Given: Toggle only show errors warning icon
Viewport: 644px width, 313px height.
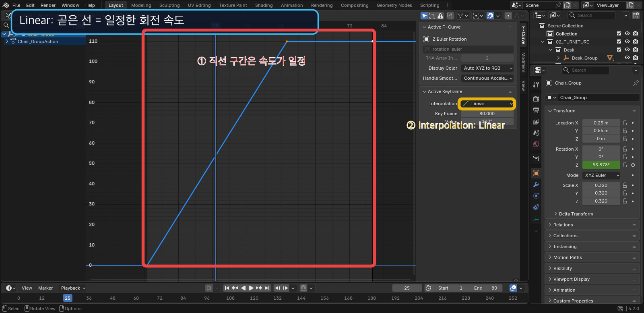Looking at the screenshot, I should coord(440,16).
